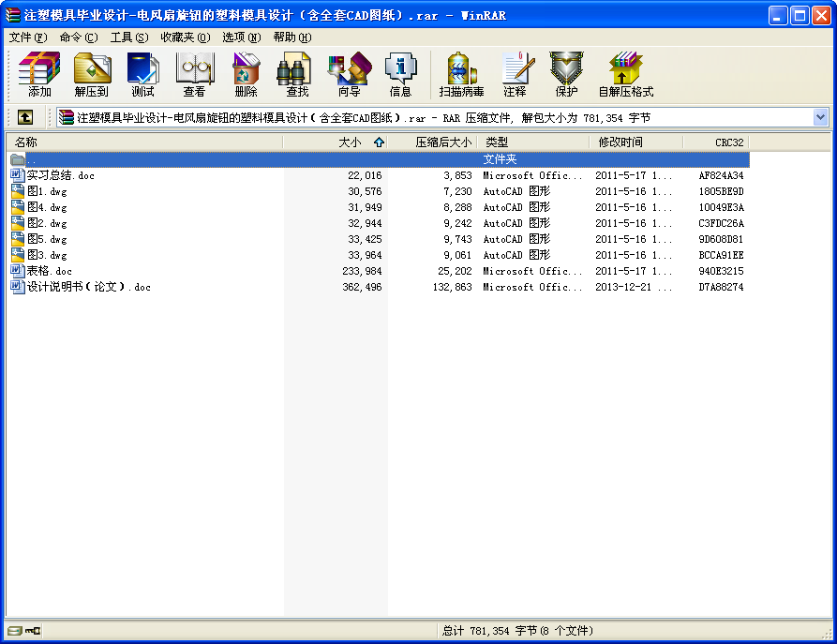Open the 文件 (File) menu

[27, 37]
